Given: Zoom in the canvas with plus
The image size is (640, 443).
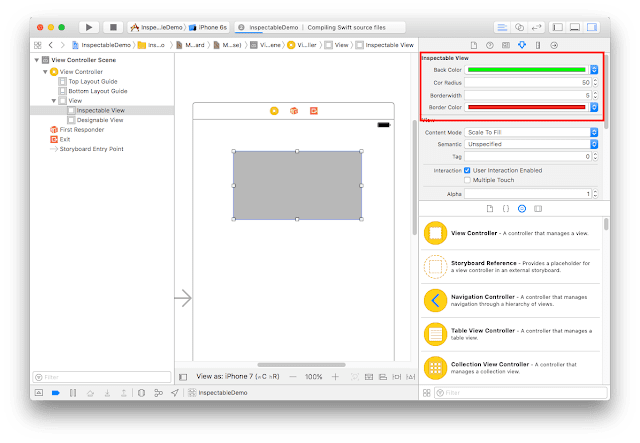Looking at the screenshot, I should [x=335, y=377].
